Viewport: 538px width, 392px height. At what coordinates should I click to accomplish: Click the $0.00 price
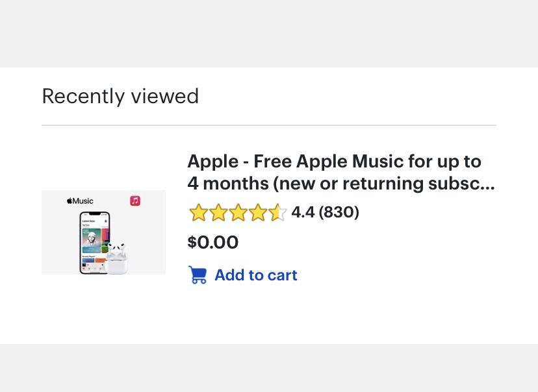(x=213, y=242)
